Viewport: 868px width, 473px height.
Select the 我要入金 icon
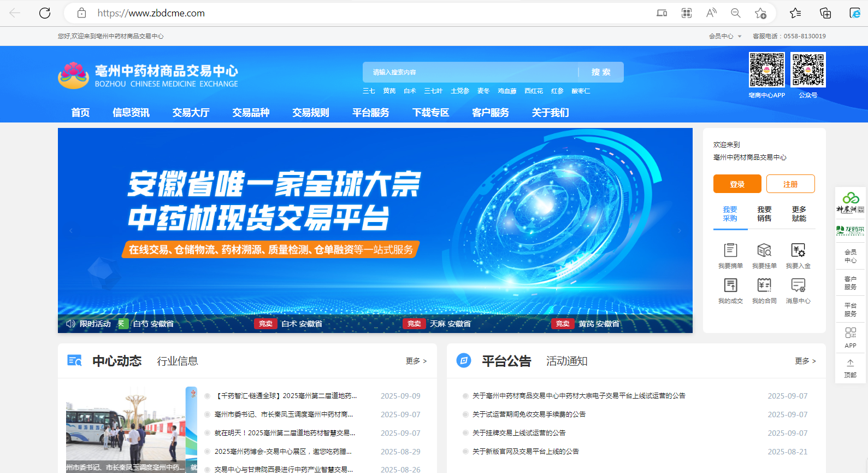pyautogui.click(x=798, y=251)
